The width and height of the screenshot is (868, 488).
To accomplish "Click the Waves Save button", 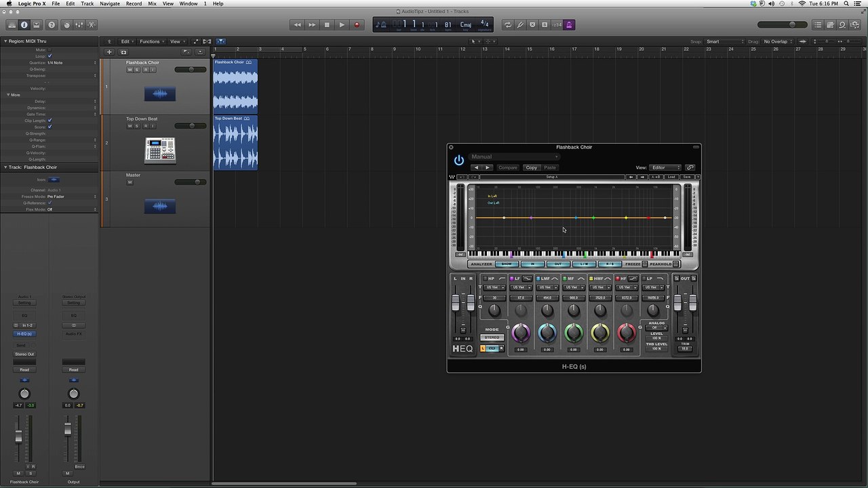I will pyautogui.click(x=687, y=177).
